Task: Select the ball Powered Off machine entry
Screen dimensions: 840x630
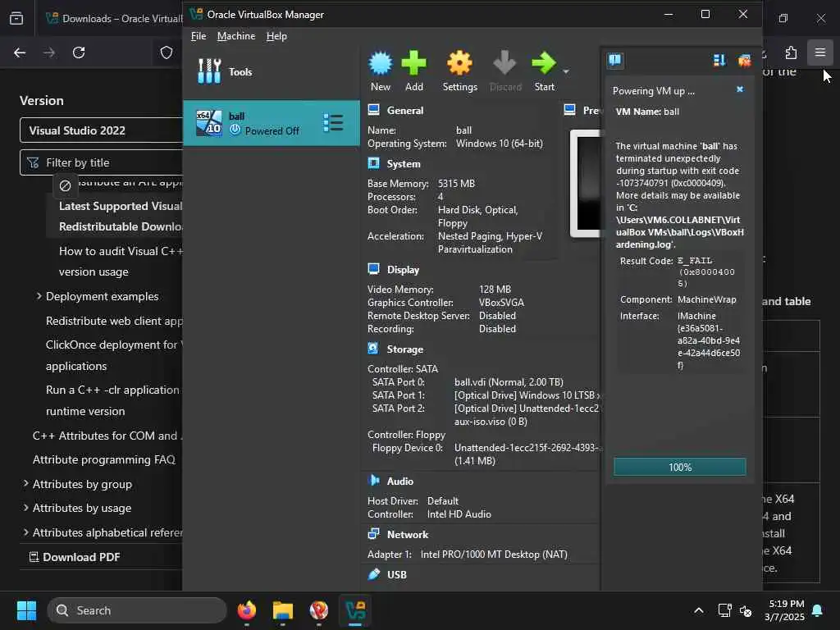Action: point(271,123)
